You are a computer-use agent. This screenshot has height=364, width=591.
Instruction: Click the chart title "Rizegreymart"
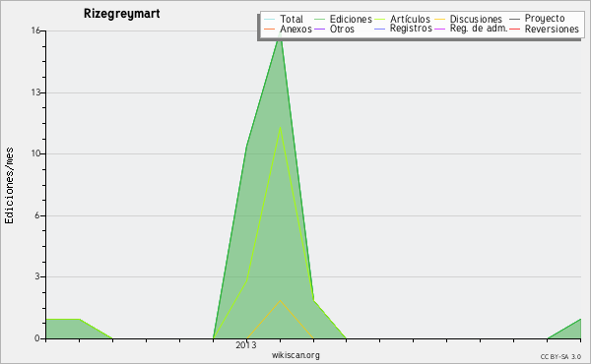(122, 14)
